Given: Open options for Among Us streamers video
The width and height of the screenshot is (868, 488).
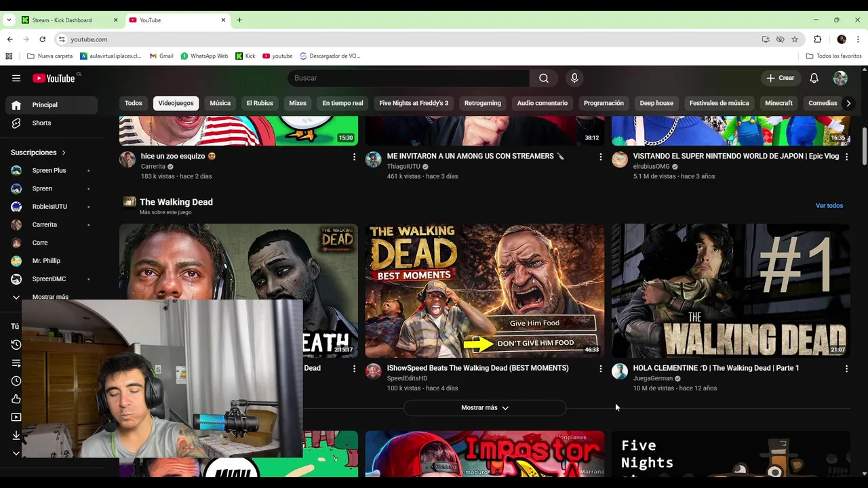Looking at the screenshot, I should click(600, 157).
